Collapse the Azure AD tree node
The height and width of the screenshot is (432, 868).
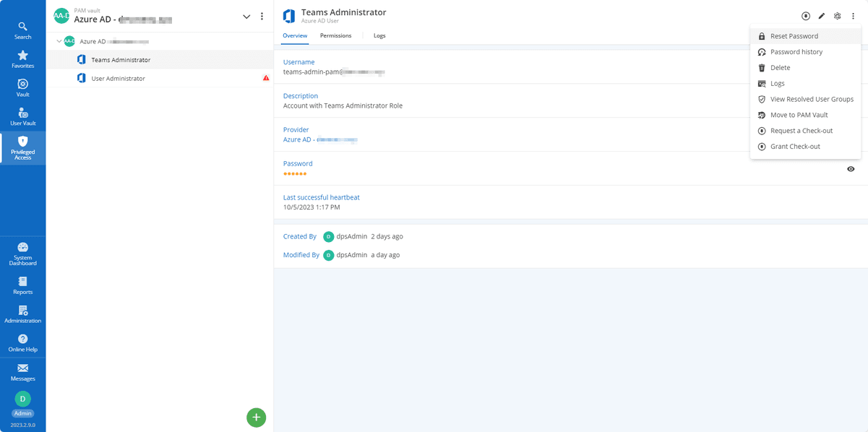[x=59, y=41]
